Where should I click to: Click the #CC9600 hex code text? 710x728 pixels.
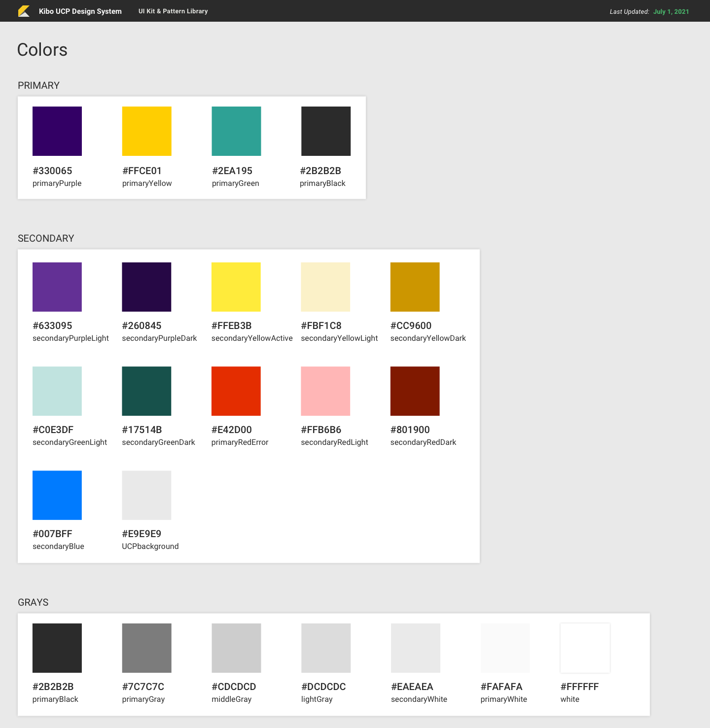(411, 326)
